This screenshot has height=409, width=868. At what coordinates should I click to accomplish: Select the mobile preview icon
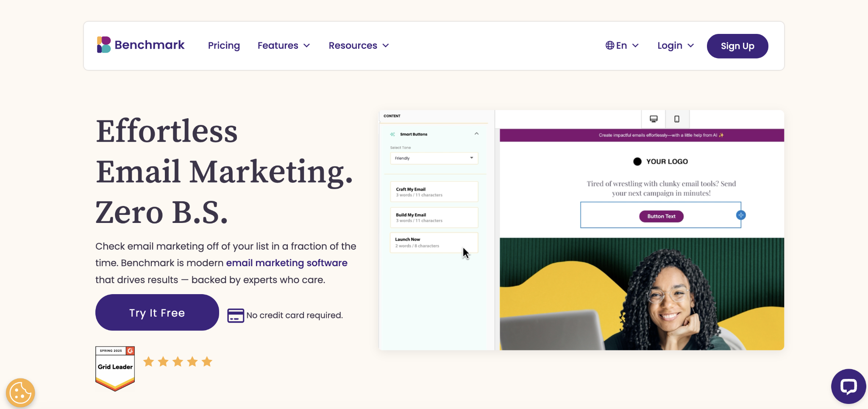(677, 119)
